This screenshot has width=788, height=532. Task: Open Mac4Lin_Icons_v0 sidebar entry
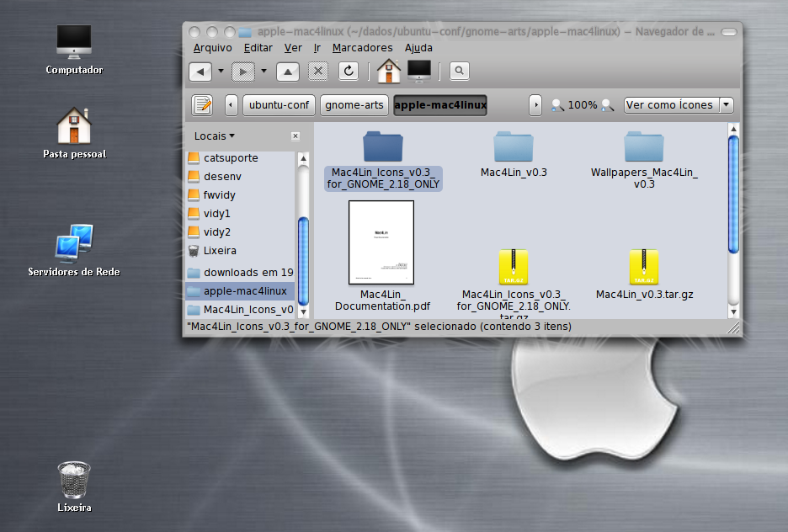click(240, 310)
